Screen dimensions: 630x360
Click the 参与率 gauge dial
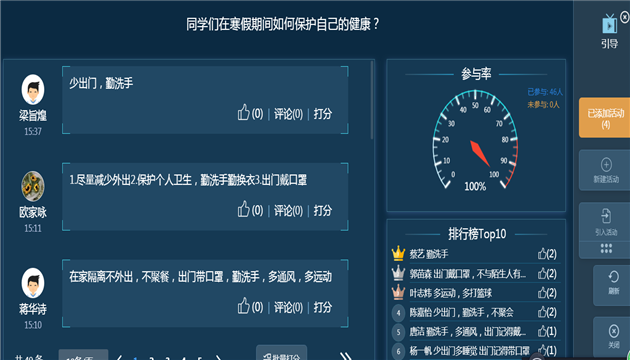click(x=475, y=139)
